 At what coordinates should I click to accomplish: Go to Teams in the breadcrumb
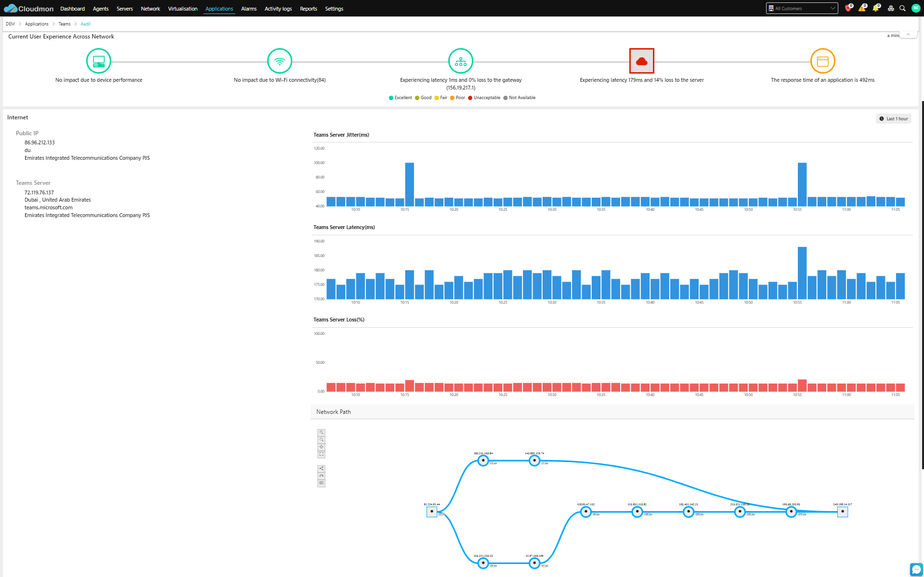click(x=65, y=24)
